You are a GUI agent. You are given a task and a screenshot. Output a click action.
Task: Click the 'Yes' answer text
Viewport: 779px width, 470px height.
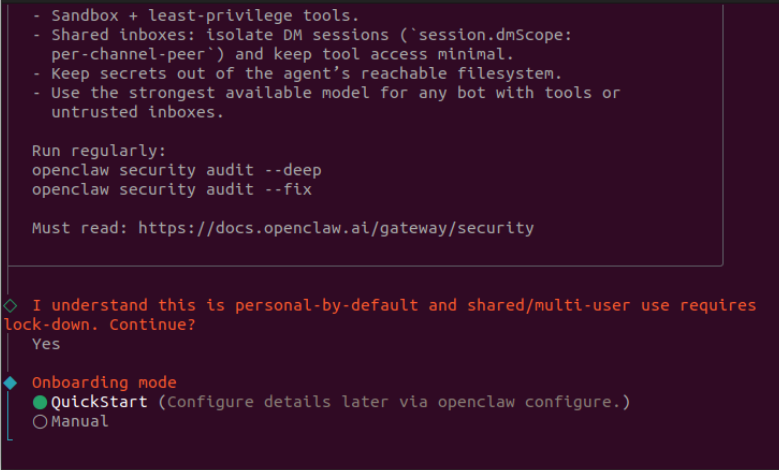[46, 344]
